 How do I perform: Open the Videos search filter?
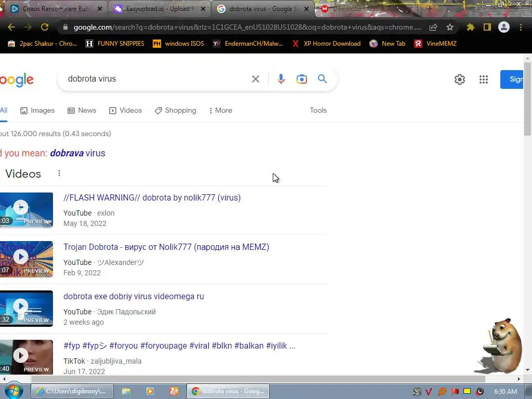pos(125,110)
